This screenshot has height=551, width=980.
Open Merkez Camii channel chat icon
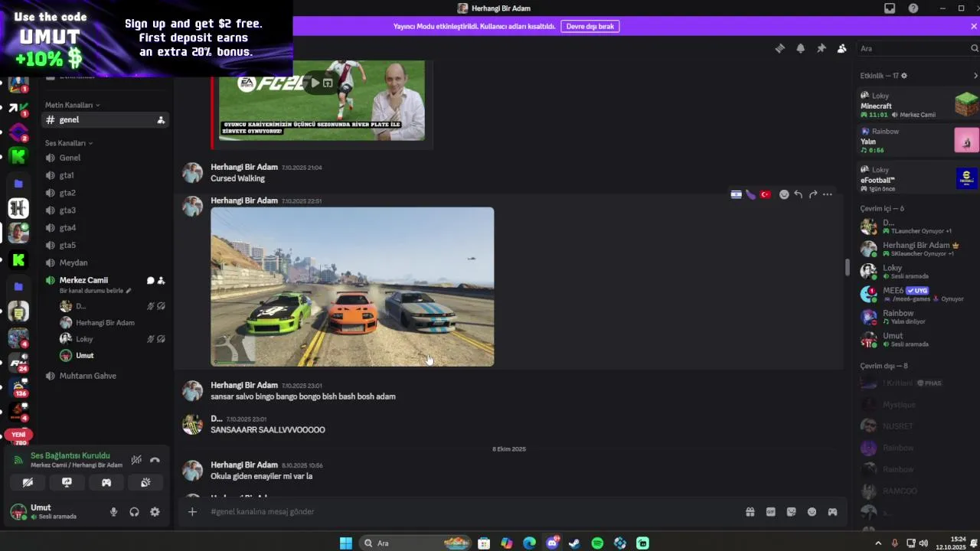[x=150, y=280]
